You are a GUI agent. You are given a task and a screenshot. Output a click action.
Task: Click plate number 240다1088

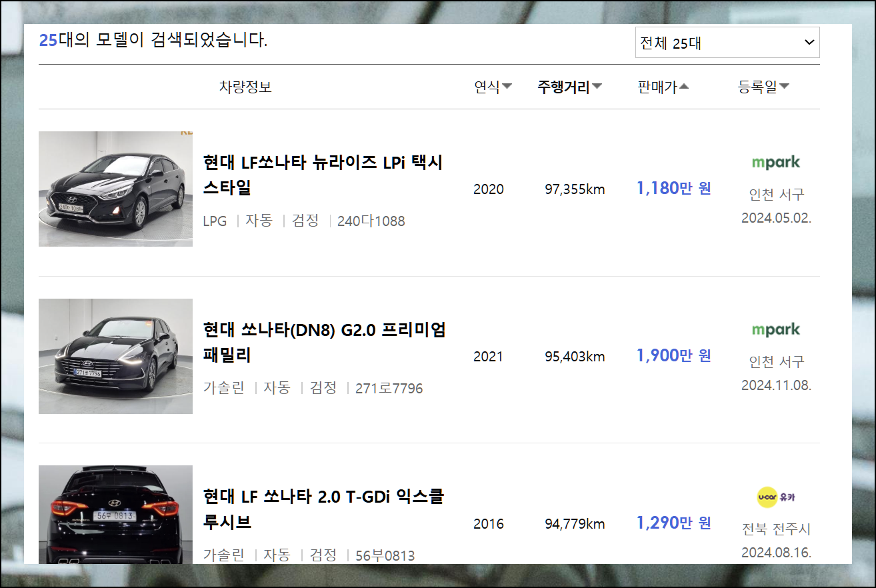pos(371,221)
